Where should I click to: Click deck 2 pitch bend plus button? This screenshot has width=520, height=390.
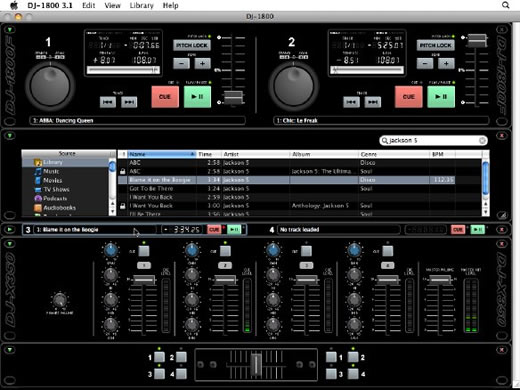446,63
